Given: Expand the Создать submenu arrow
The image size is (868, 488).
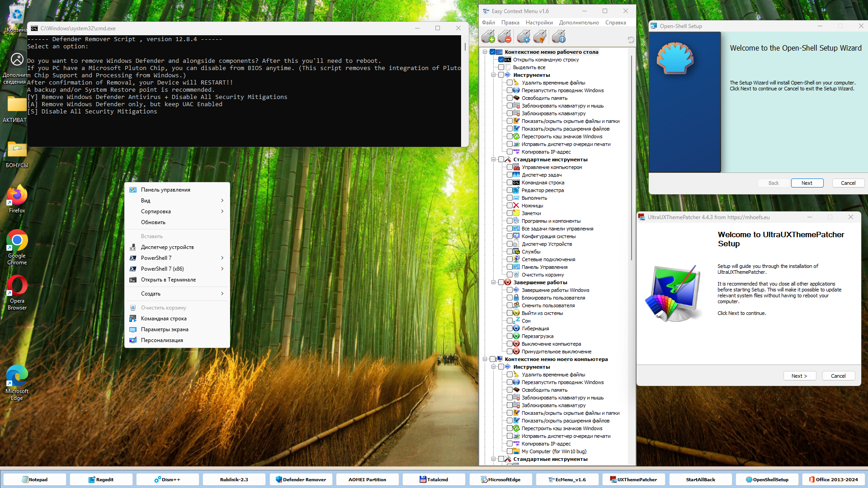Looking at the screenshot, I should (222, 294).
